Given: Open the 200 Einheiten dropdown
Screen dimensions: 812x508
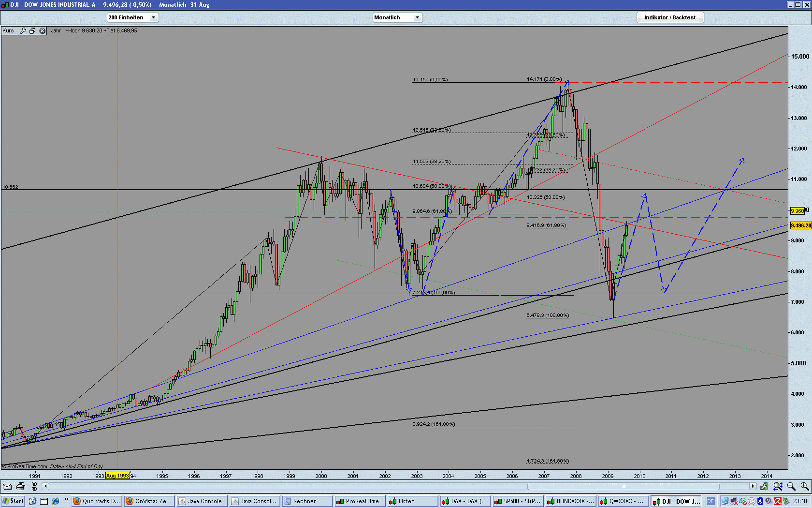Looking at the screenshot, I should (x=153, y=17).
